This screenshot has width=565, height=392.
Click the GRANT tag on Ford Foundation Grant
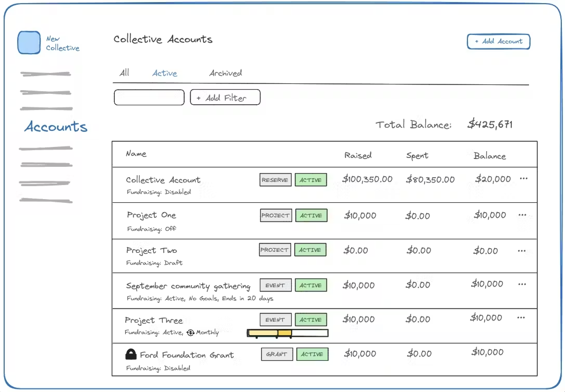point(277,354)
